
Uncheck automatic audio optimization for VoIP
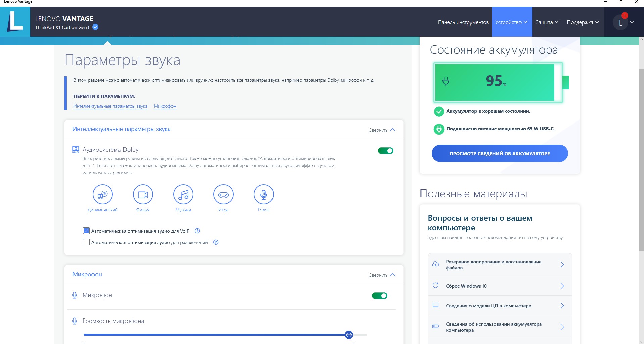[x=86, y=231]
